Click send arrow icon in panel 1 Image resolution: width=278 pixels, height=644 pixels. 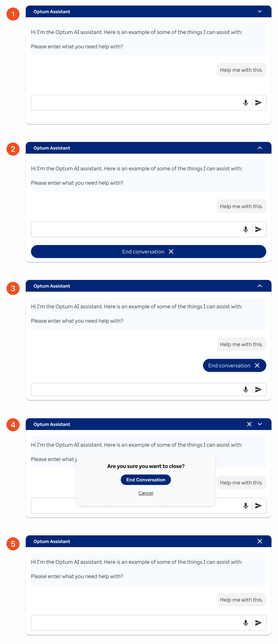coord(258,103)
